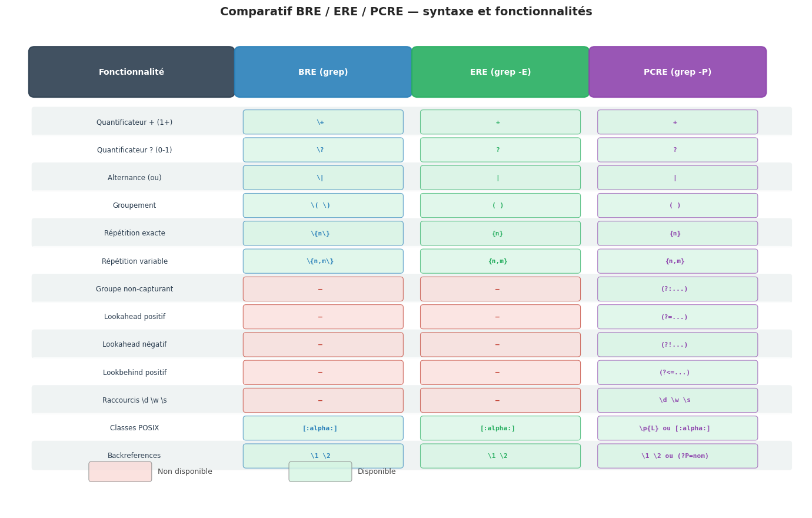Select the ERE '\1 \2' backreferences cell
Screen dimensions: 812x518
click(500, 456)
